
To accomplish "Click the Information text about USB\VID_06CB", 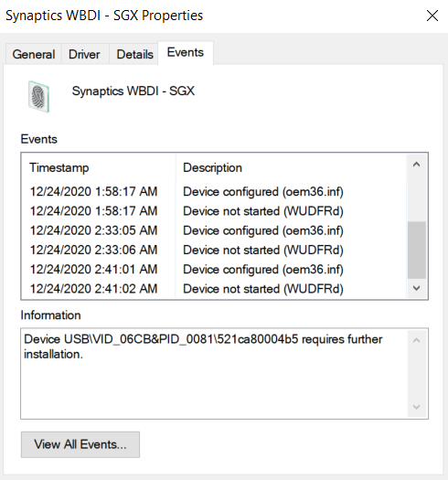I will tap(203, 347).
